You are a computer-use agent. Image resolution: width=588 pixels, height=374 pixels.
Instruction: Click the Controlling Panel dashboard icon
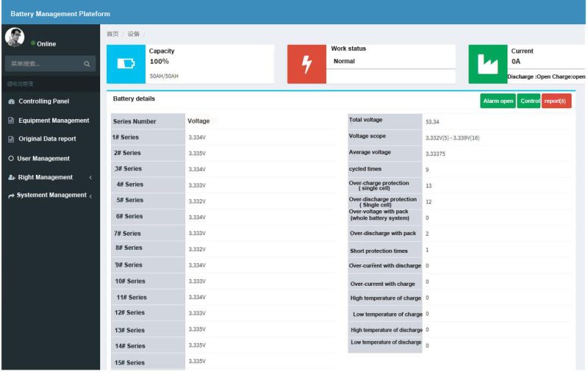click(11, 101)
